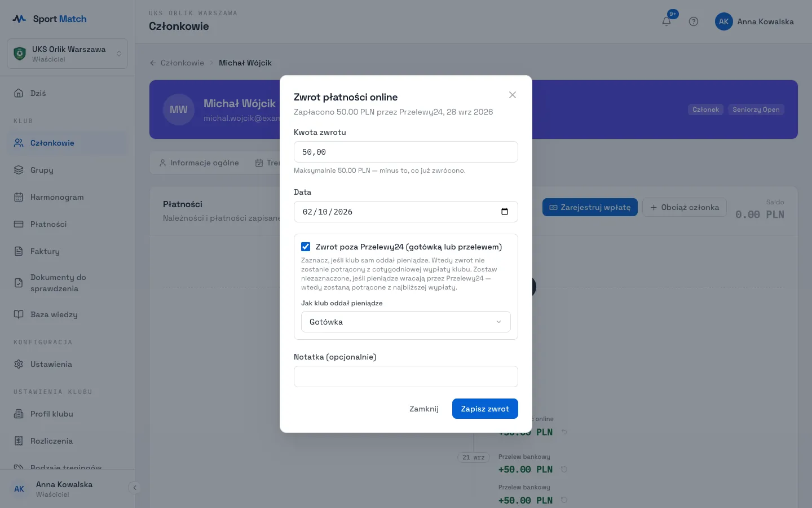Open notifications bell icon
This screenshot has height=508, width=812.
click(x=667, y=21)
